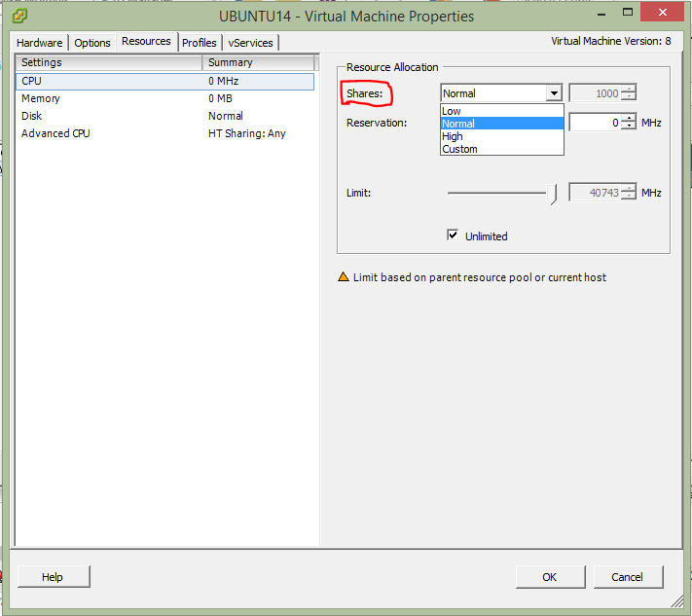The width and height of the screenshot is (692, 616).
Task: Open the Shares dropdown arrow
Action: [554, 93]
